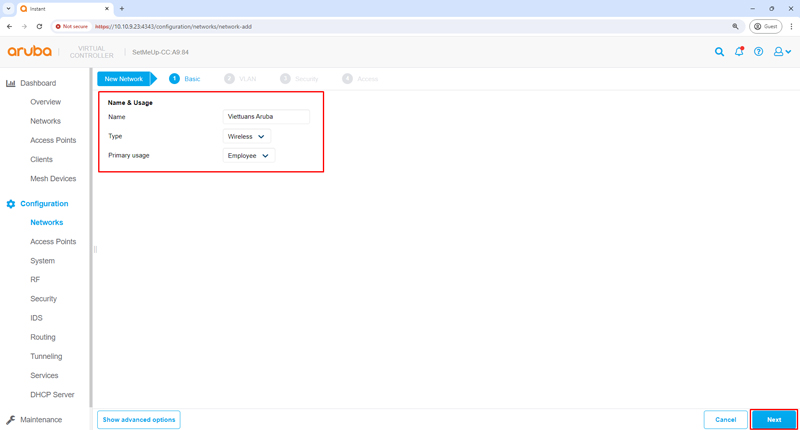
Task: Expand the Primary usage dropdown showing Employee
Action: click(248, 156)
